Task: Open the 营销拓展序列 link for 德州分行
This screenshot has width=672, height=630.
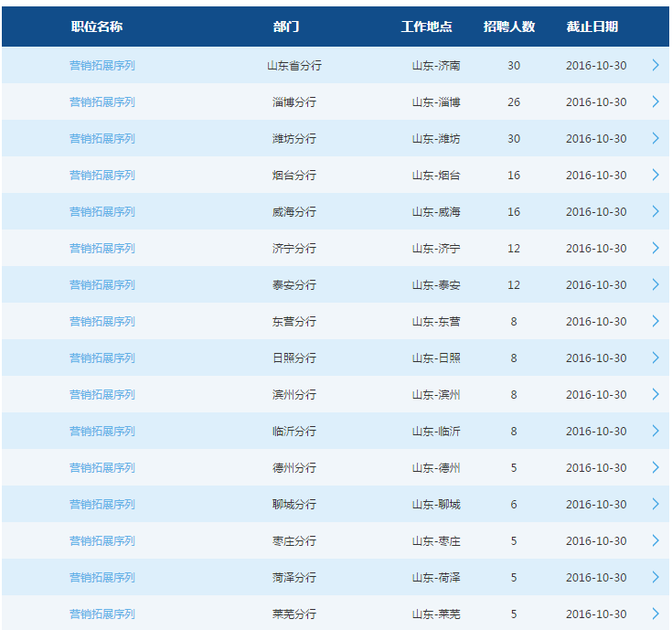Action: (102, 467)
